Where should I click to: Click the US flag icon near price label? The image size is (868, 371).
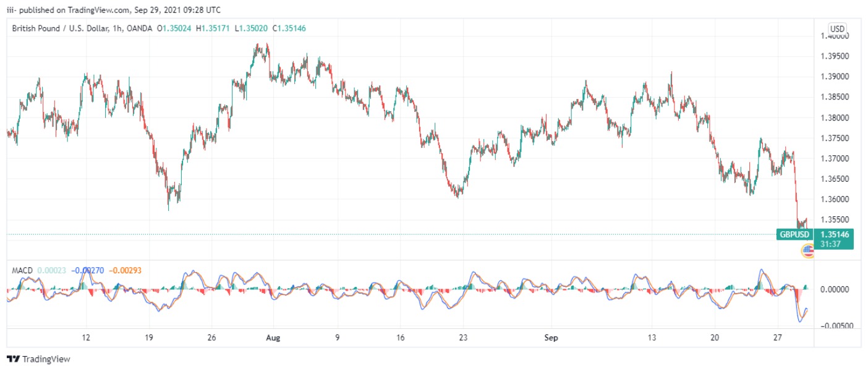pos(807,250)
